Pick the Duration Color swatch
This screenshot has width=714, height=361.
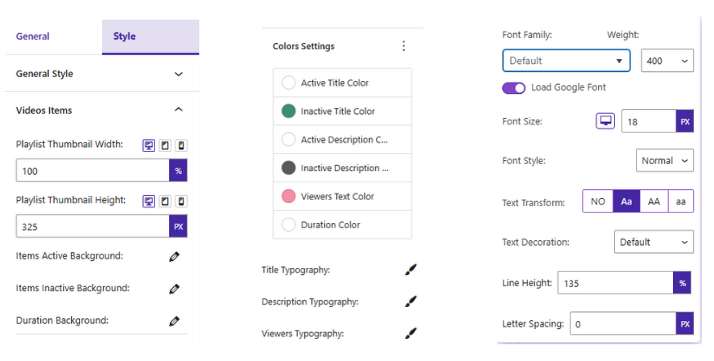[x=288, y=224]
